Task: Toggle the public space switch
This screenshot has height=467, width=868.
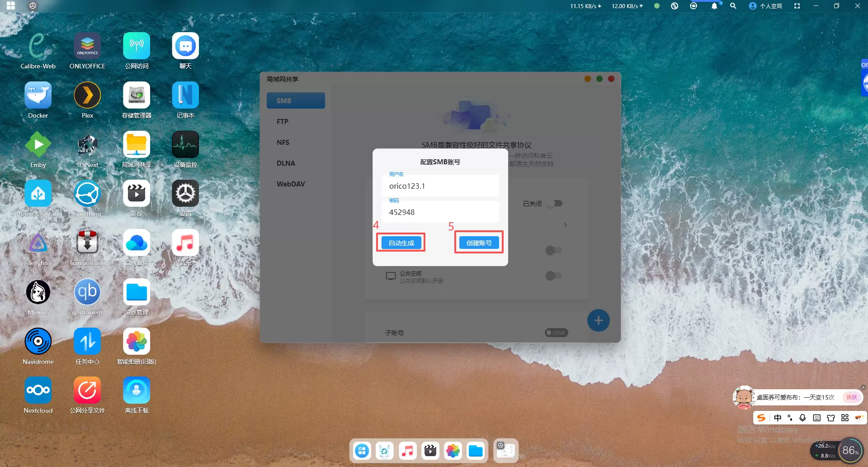Action: 553,276
